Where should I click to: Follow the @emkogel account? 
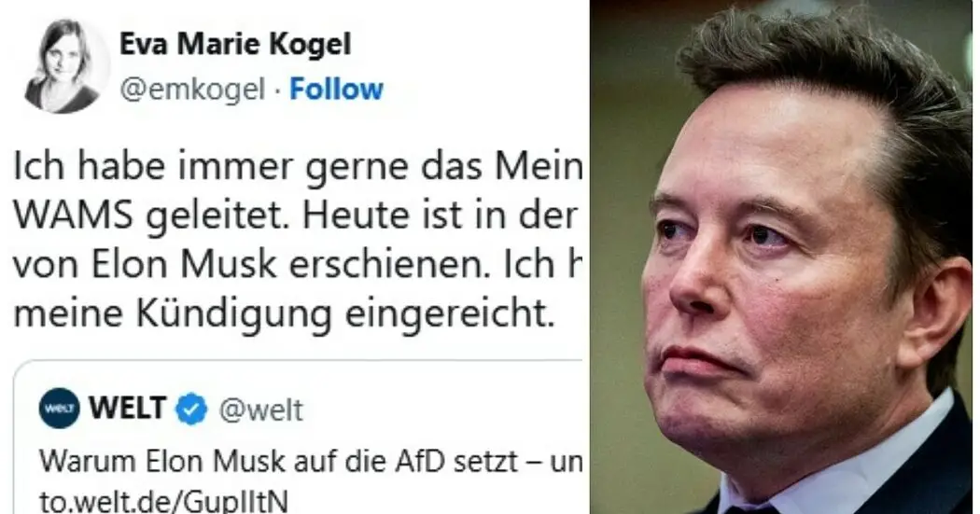coord(336,90)
